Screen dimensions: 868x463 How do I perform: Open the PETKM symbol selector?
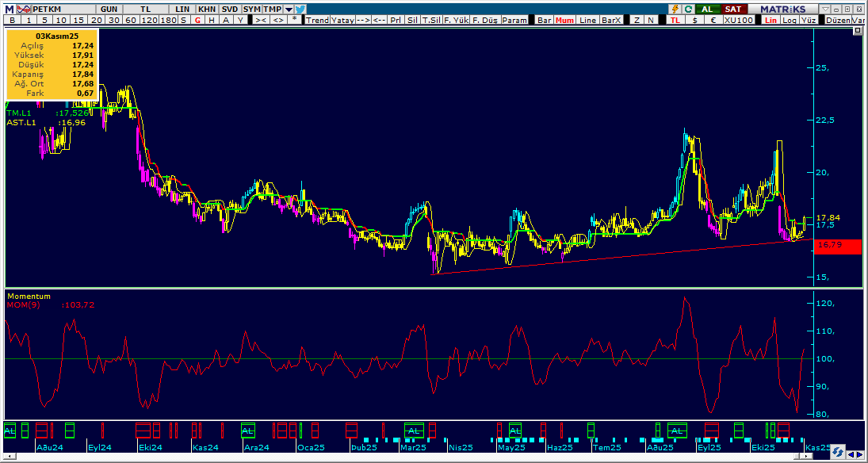coord(63,9)
